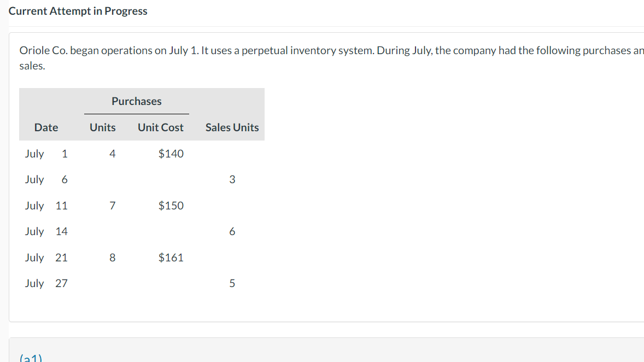Select the $161 unit cost cell
Viewport: 644px width, 362px height.
pyautogui.click(x=171, y=258)
